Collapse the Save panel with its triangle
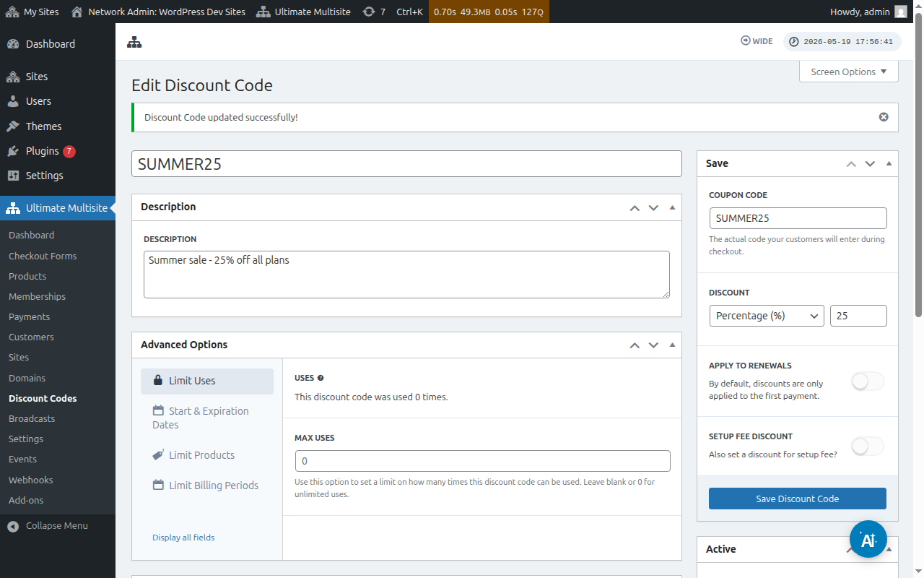Viewport: 924px width, 578px height. point(889,164)
